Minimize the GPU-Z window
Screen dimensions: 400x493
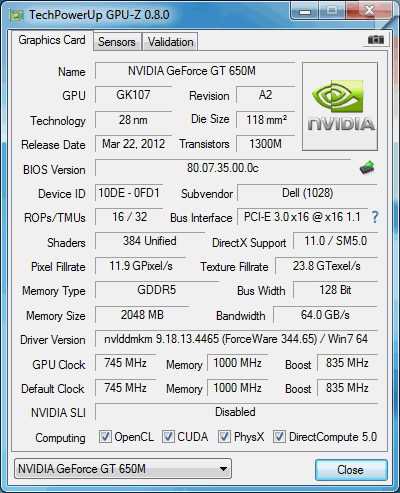point(305,12)
